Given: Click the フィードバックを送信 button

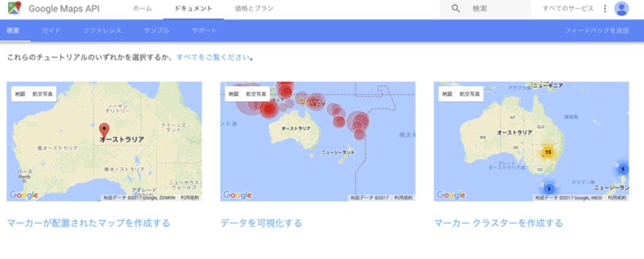Looking at the screenshot, I should (x=596, y=30).
